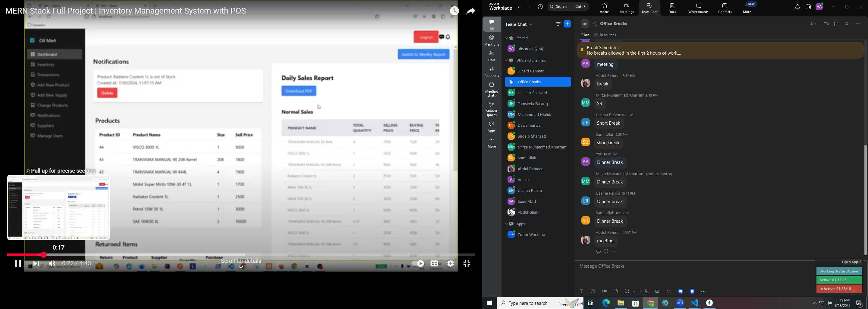This screenshot has width=868, height=309.
Task: Insert a code snippet
Action: point(669,291)
